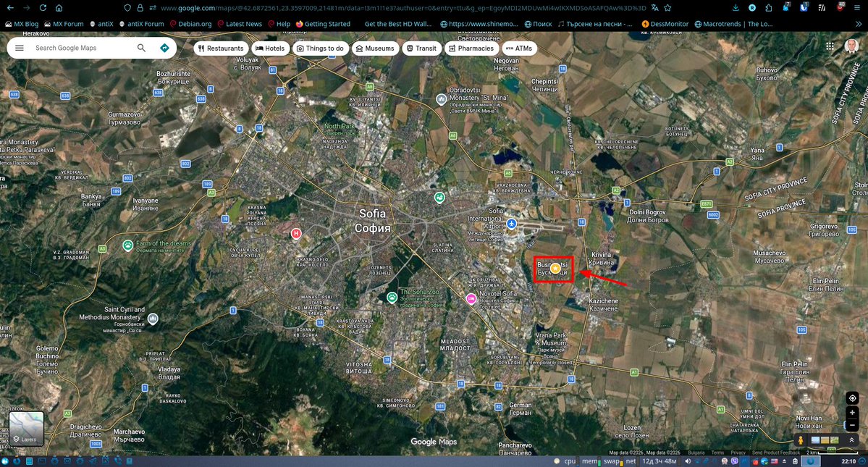Click the Sofia city label
The height and width of the screenshot is (467, 868).
373,221
